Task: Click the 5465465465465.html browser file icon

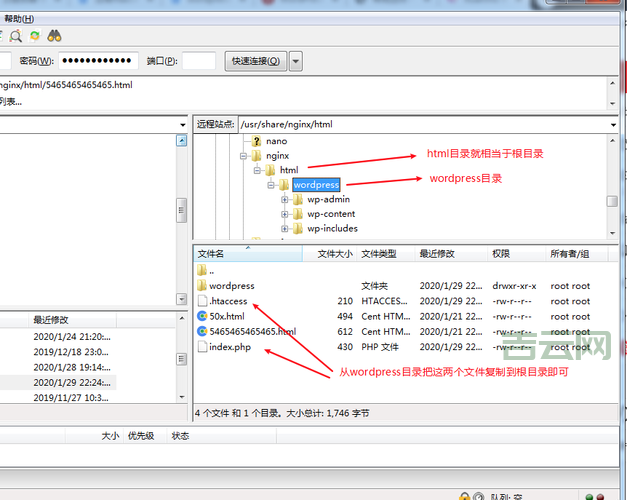Action: 202,331
